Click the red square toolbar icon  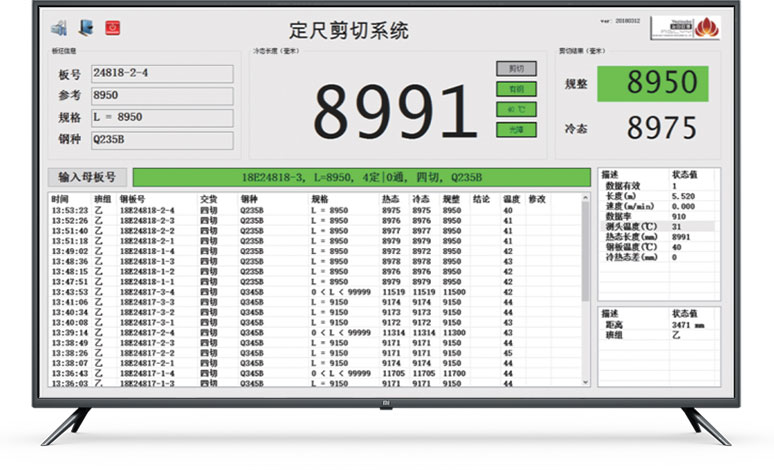(112, 26)
